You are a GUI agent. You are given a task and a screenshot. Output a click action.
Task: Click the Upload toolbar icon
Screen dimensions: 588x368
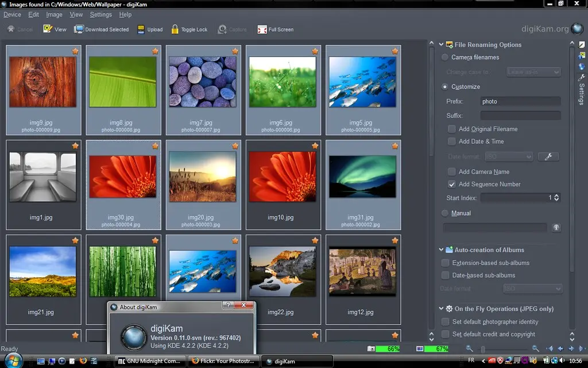tap(142, 29)
